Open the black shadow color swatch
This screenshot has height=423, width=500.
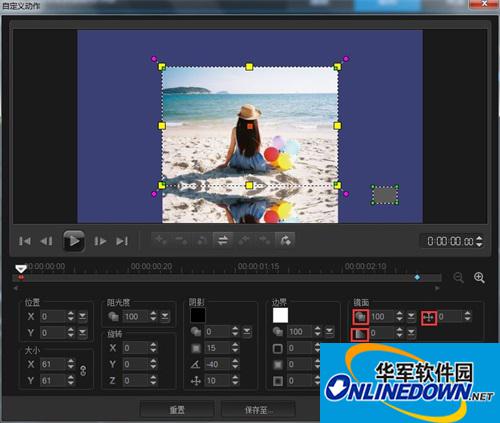(x=198, y=315)
